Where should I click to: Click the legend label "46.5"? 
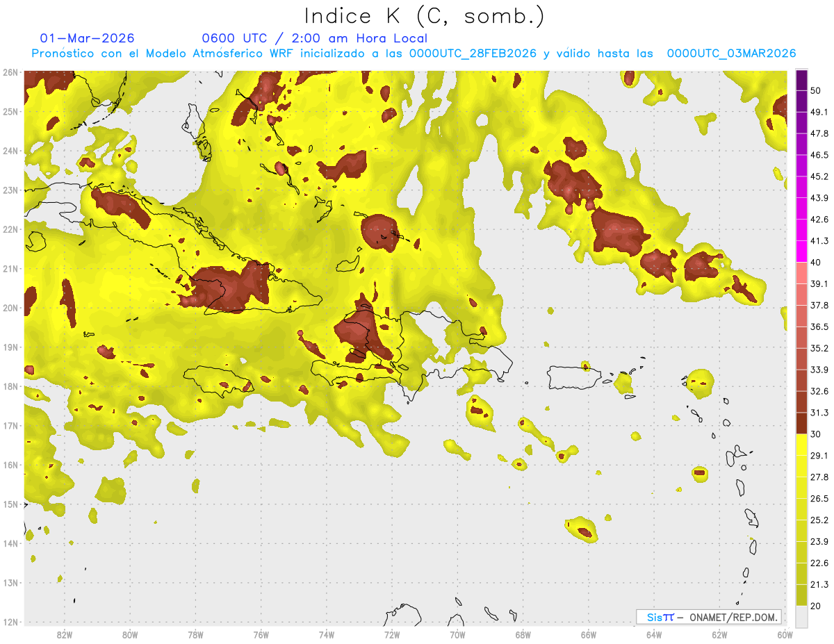pos(819,155)
